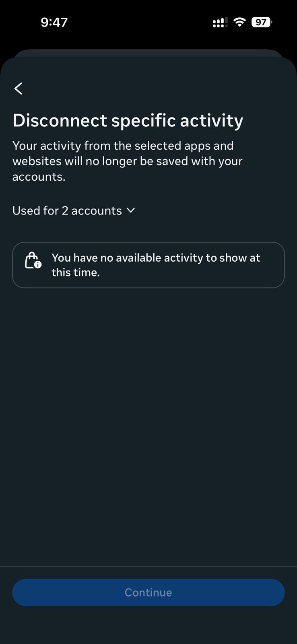Image resolution: width=297 pixels, height=644 pixels.
Task: Tap the description about selected apps and websites
Action: [x=127, y=161]
